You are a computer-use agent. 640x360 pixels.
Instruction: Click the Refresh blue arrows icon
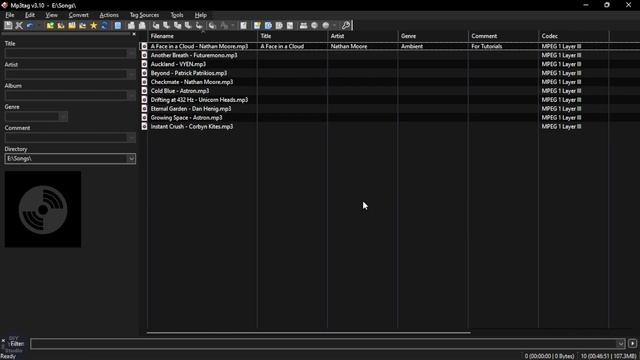104,25
